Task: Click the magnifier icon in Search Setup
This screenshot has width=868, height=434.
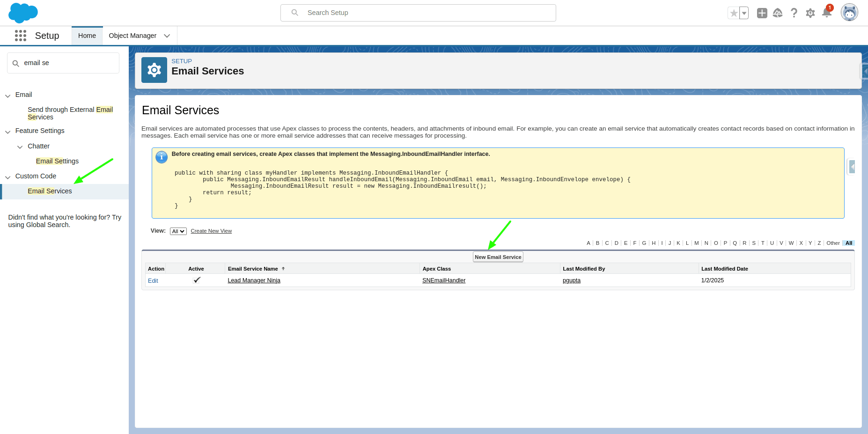Action: 295,13
